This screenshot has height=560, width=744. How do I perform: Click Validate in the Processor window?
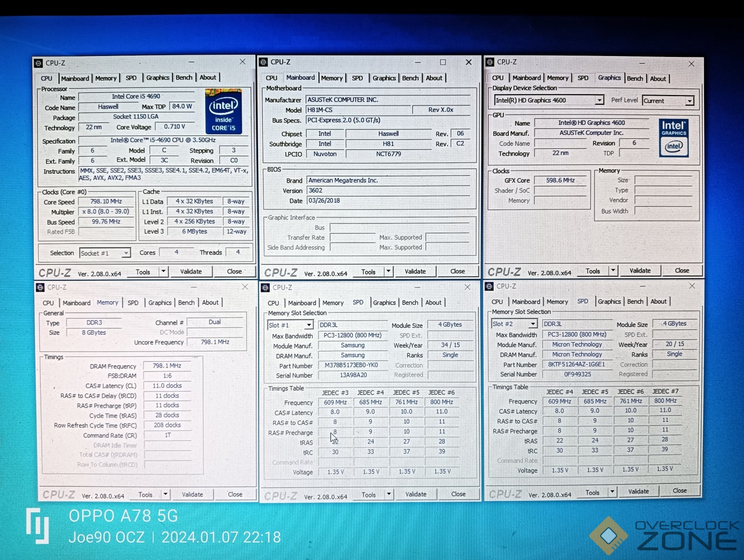[191, 272]
